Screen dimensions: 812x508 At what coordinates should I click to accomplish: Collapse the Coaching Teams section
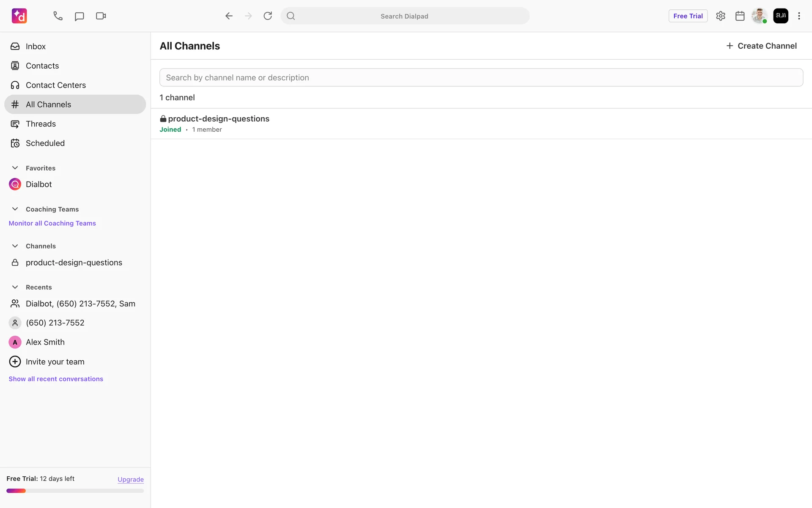pyautogui.click(x=15, y=209)
